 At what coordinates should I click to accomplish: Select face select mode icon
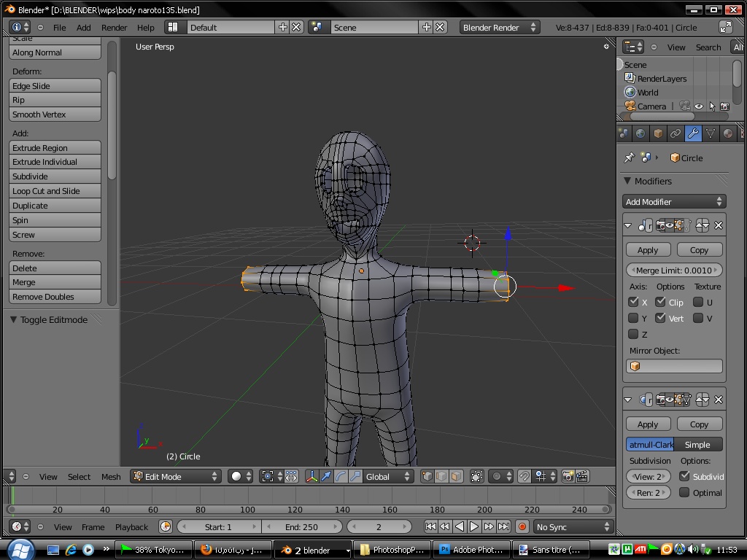(456, 477)
